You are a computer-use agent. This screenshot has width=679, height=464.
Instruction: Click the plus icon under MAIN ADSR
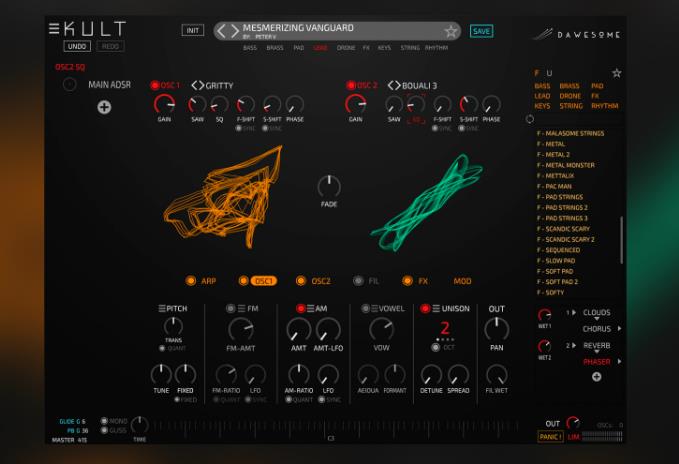coord(104,107)
